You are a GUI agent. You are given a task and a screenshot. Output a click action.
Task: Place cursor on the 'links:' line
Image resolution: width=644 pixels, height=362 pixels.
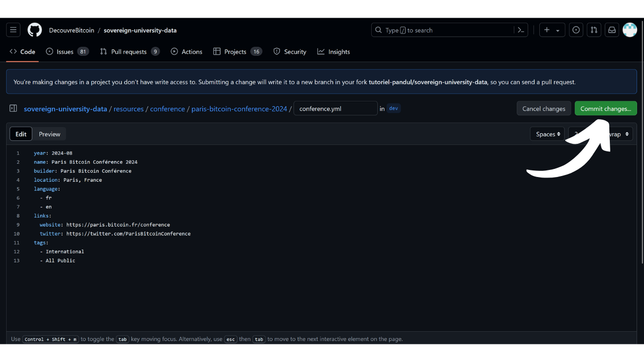pos(43,216)
